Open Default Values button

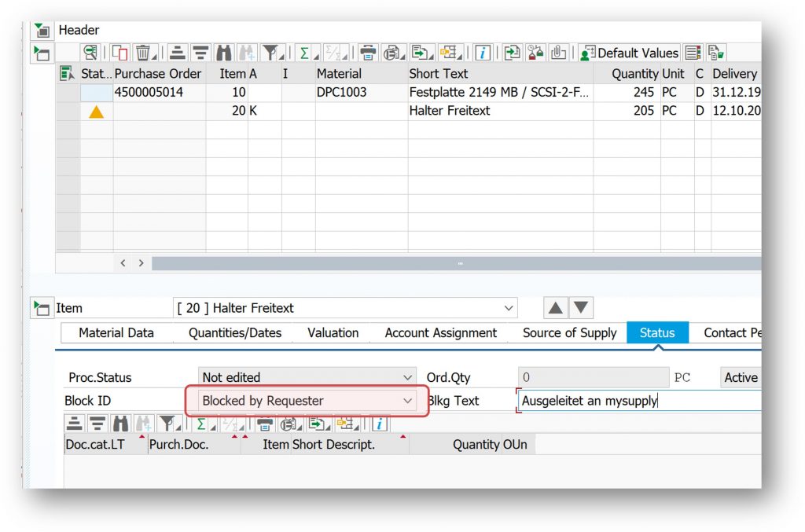[x=630, y=53]
